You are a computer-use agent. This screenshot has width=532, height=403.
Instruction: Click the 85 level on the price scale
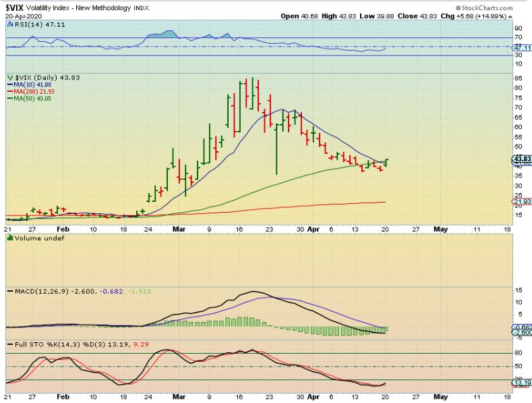[x=518, y=78]
